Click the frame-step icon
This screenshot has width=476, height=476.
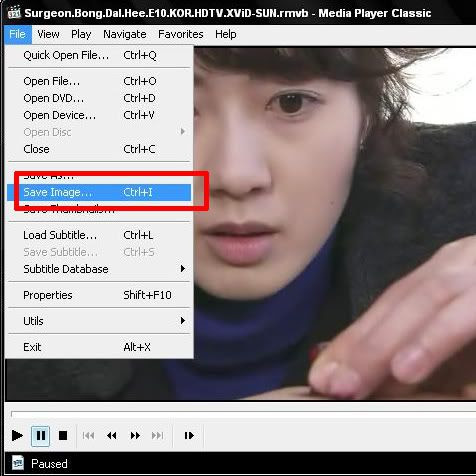[189, 435]
